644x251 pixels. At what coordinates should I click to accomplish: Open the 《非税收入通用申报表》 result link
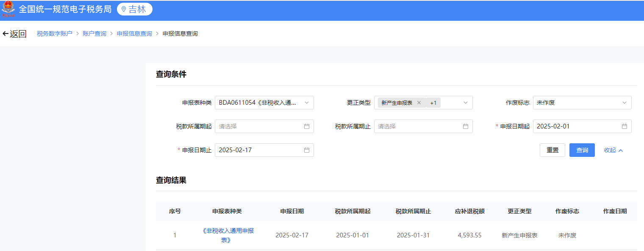tap(228, 235)
